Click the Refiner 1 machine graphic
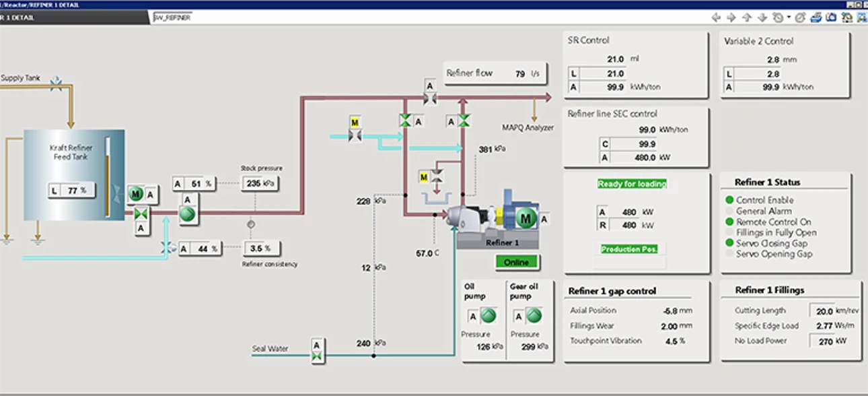The height and width of the screenshot is (396, 868). click(498, 220)
